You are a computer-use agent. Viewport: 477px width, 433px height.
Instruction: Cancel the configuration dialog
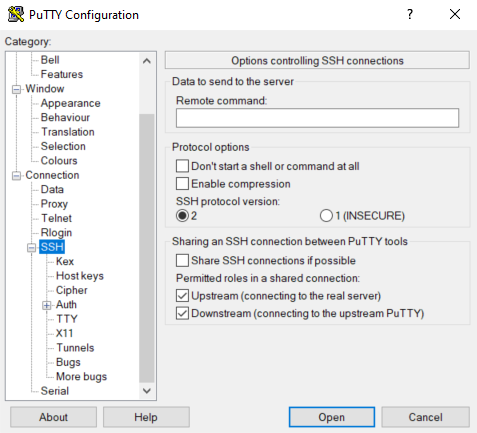tap(425, 417)
